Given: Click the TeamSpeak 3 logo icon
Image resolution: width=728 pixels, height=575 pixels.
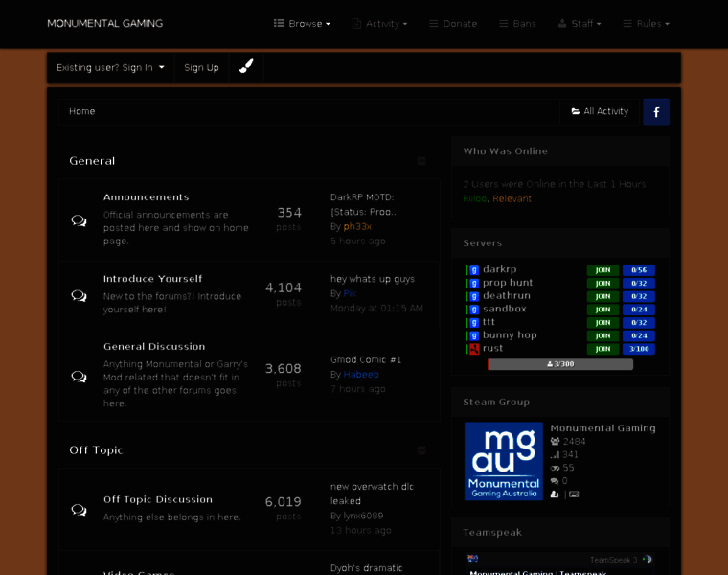Looking at the screenshot, I should (x=648, y=559).
